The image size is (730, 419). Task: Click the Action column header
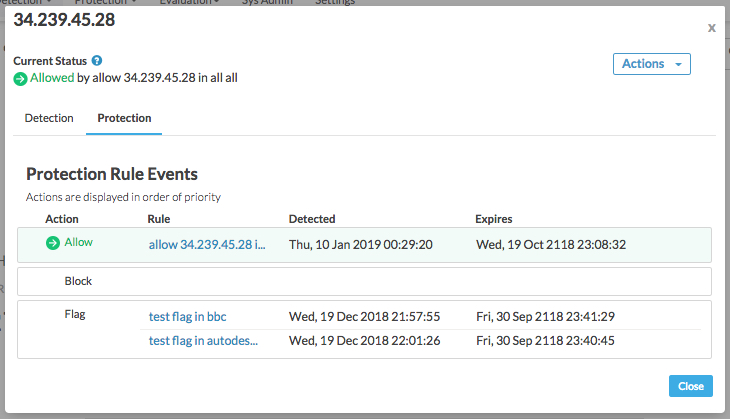coord(62,218)
